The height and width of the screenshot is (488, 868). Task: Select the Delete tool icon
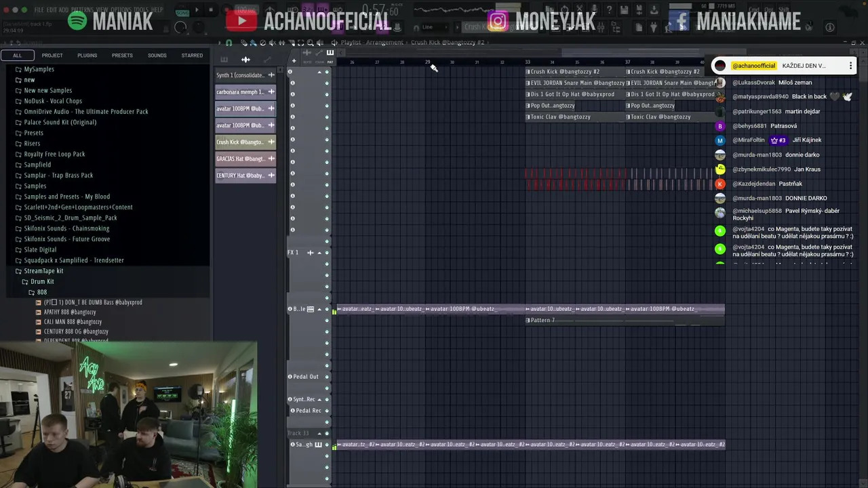262,42
